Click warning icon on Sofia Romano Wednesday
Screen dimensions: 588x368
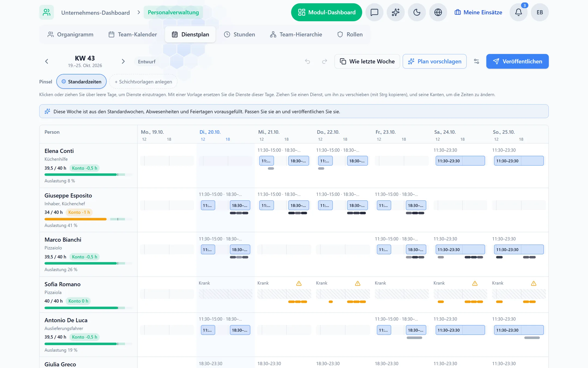pos(299,283)
